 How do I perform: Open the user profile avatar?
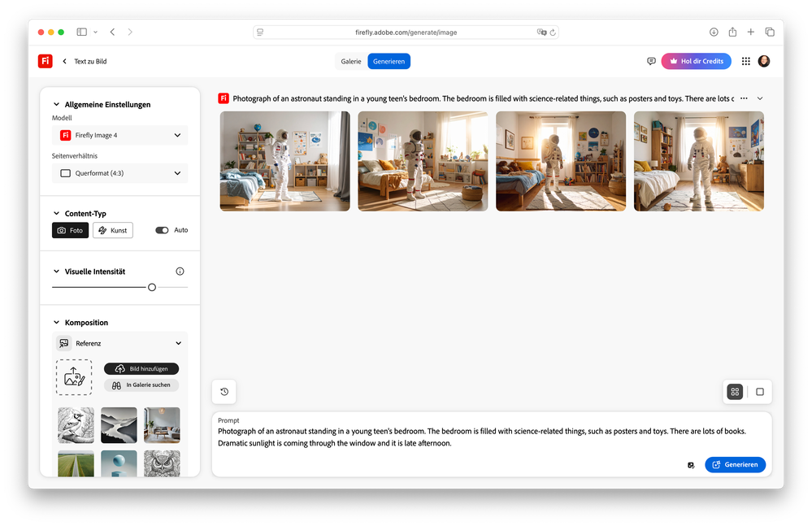click(x=764, y=61)
